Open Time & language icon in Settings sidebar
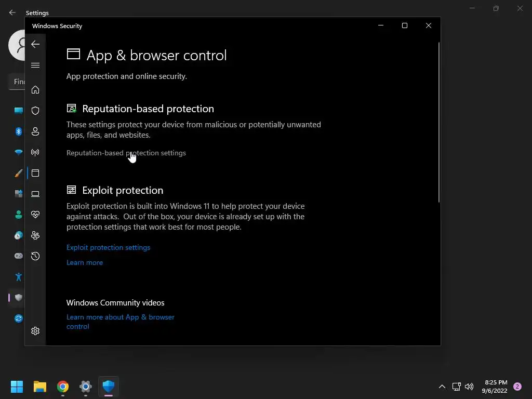Viewport: 532px width, 399px height. [19, 235]
